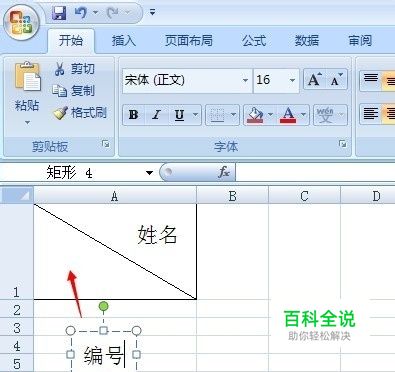Click the left middle square handle of the text box
The height and width of the screenshot is (372, 395).
click(x=70, y=354)
